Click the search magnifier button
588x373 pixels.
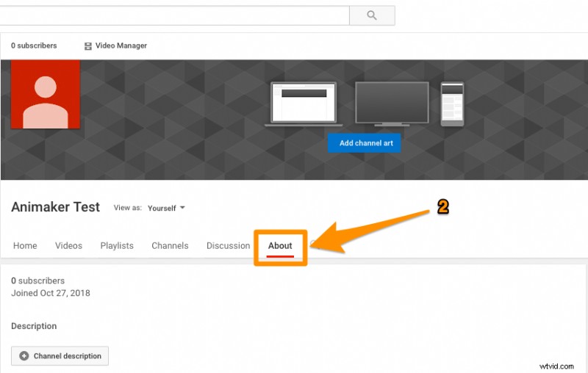pyautogui.click(x=372, y=15)
